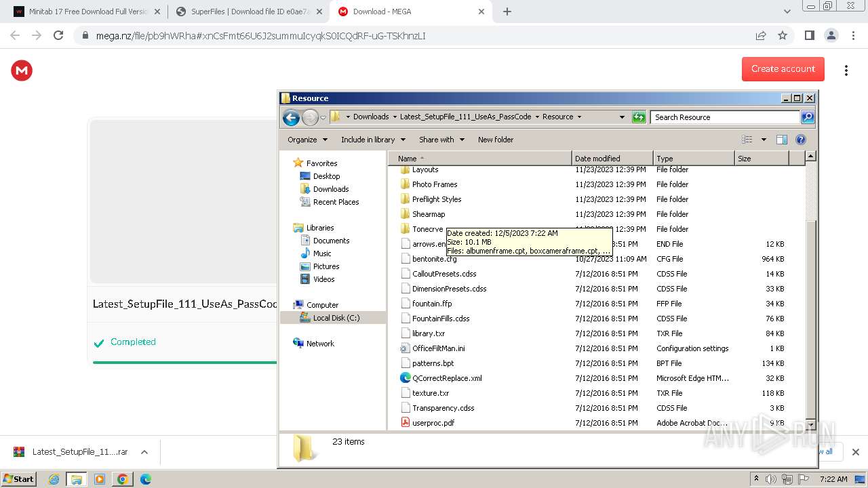The height and width of the screenshot is (488, 868).
Task: Sort by the Name column header
Action: pyautogui.click(x=480, y=159)
